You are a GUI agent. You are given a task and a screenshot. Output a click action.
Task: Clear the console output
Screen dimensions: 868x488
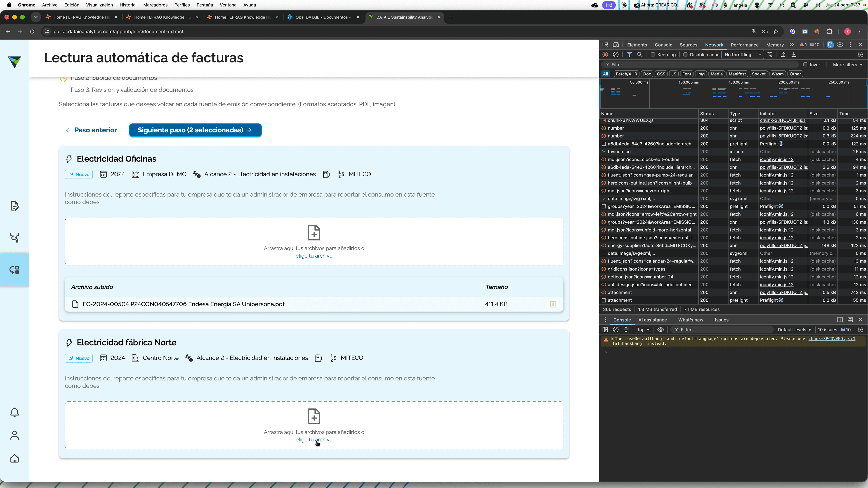coord(616,330)
